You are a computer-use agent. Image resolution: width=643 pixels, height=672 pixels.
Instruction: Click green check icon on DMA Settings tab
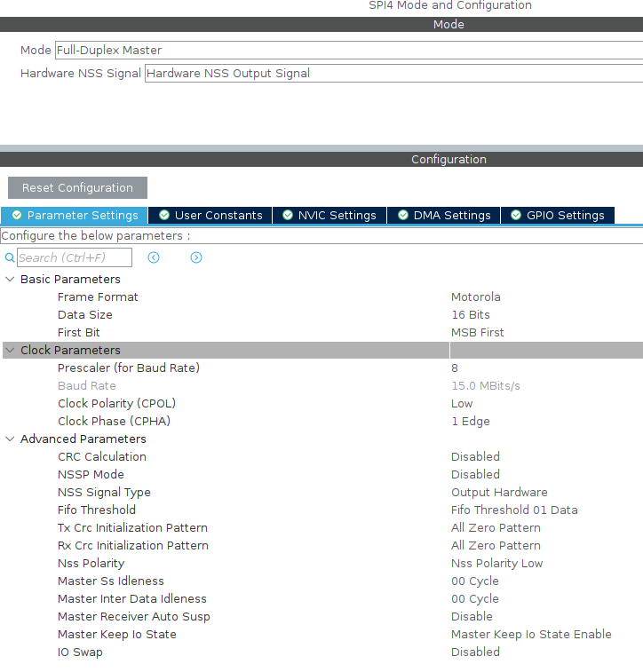[403, 215]
